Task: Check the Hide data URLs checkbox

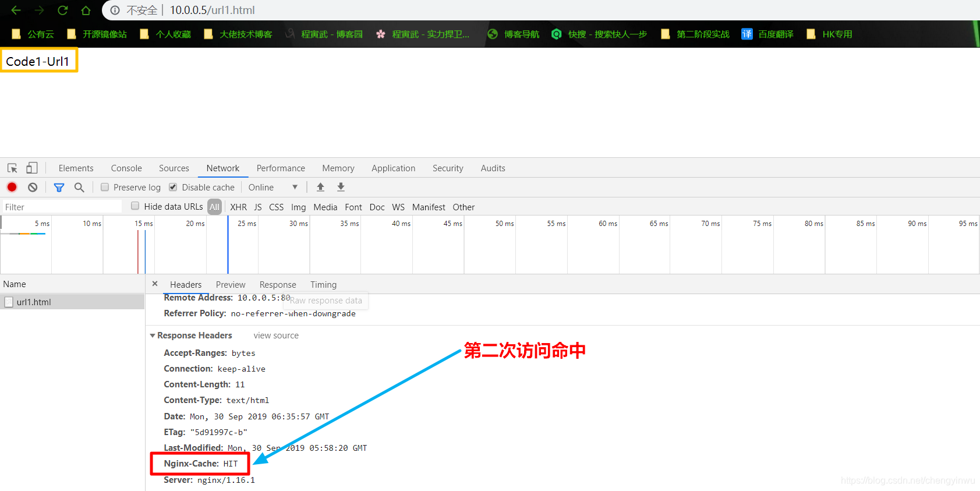Action: coord(135,206)
